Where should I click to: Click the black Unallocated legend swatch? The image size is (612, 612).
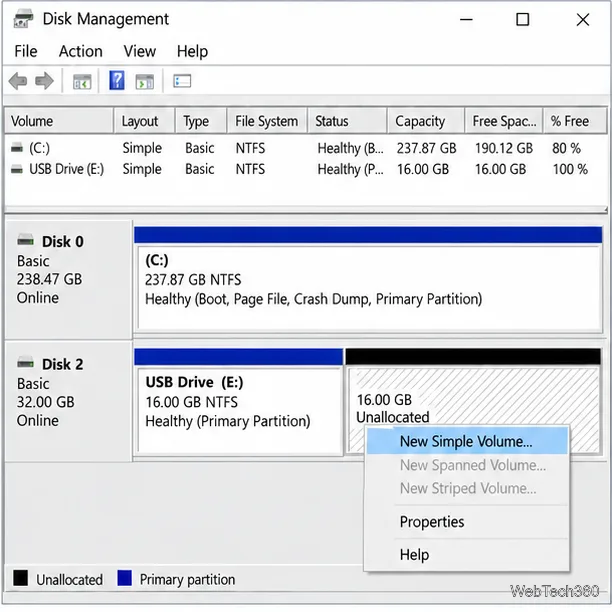20,578
